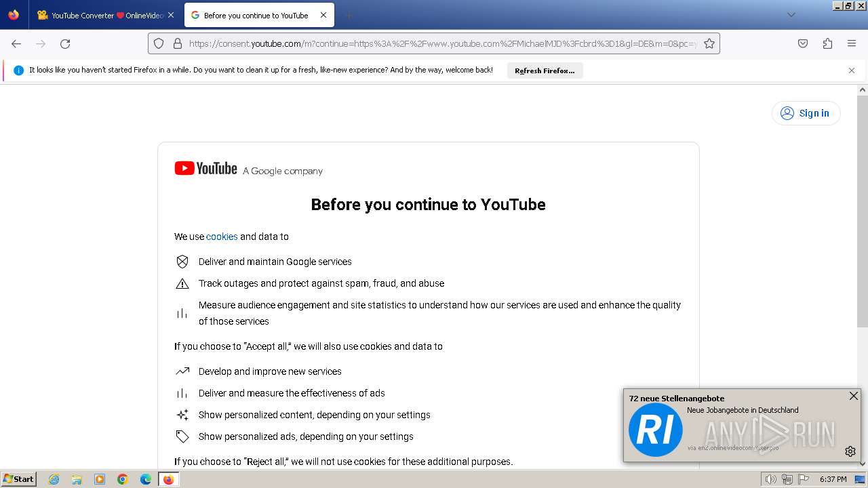Go back to the previous page
The image size is (868, 488).
click(x=16, y=43)
